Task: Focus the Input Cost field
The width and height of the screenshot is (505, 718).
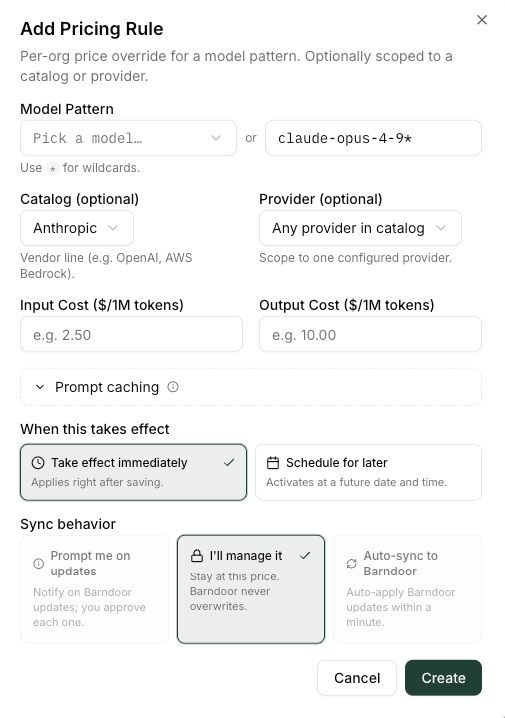Action: point(131,334)
